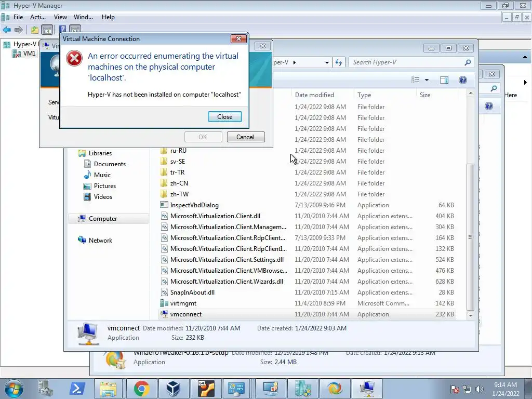This screenshot has width=532, height=399.
Task: Click the red X on the error dialog title
Action: [x=238, y=38]
